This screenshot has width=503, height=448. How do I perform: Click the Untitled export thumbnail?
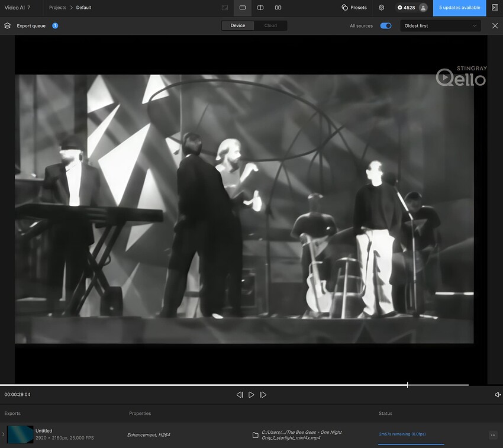click(21, 434)
